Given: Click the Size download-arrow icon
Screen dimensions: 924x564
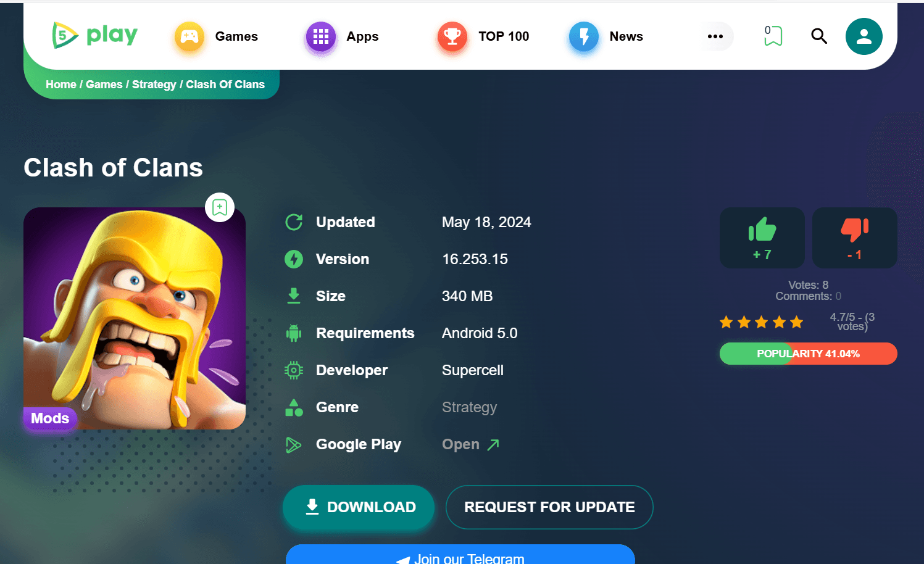Looking at the screenshot, I should (x=294, y=296).
